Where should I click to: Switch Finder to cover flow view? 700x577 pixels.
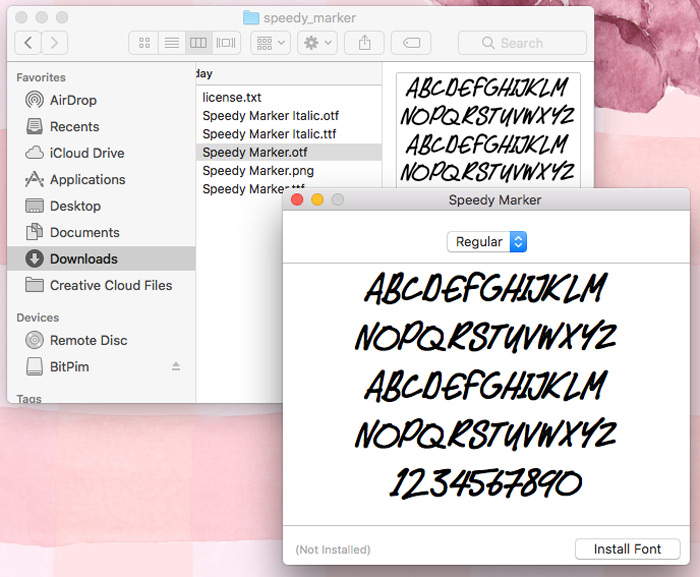(226, 43)
